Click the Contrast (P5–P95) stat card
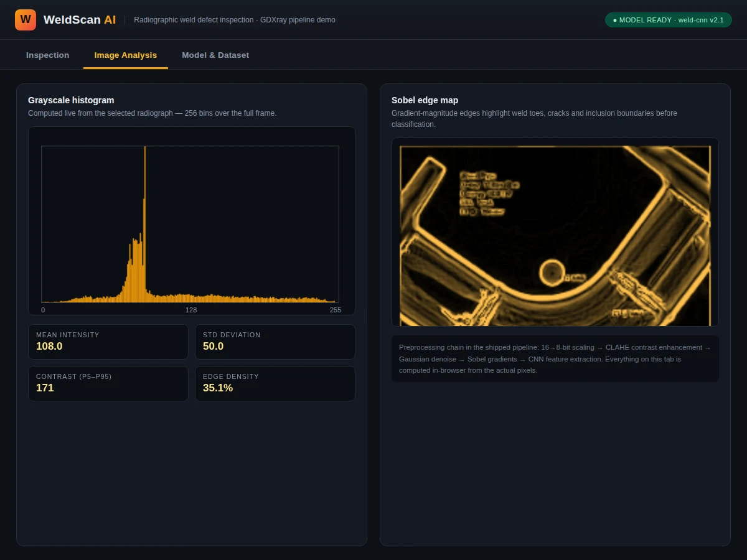 coord(108,383)
